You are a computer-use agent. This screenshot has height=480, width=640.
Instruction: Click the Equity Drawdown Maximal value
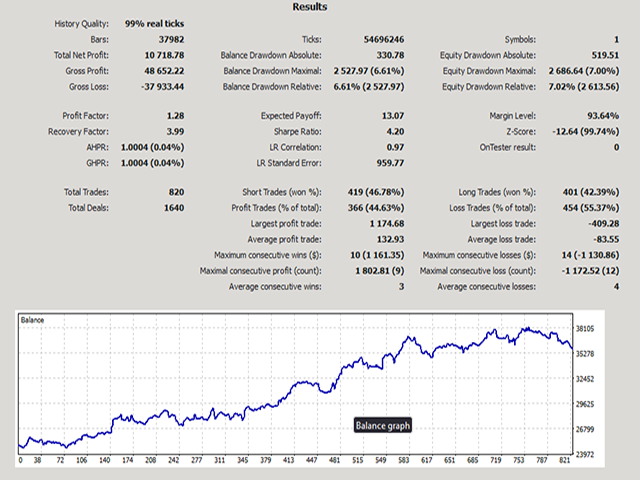click(584, 71)
